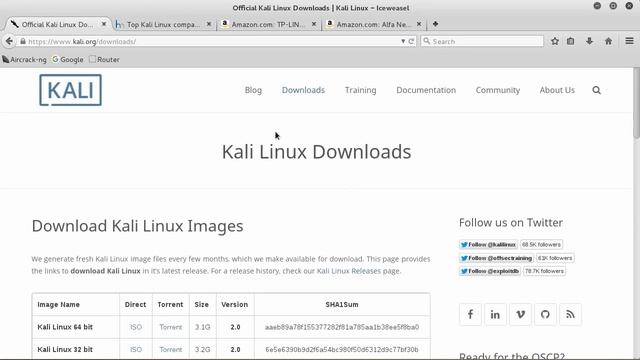Image resolution: width=640 pixels, height=360 pixels.
Task: Go to the home page icon
Action: coord(608,41)
